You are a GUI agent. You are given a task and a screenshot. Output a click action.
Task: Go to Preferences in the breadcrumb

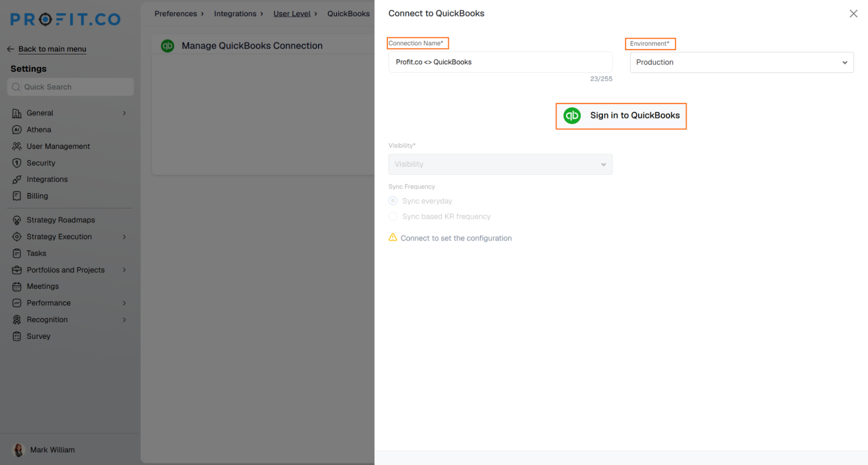tap(176, 14)
